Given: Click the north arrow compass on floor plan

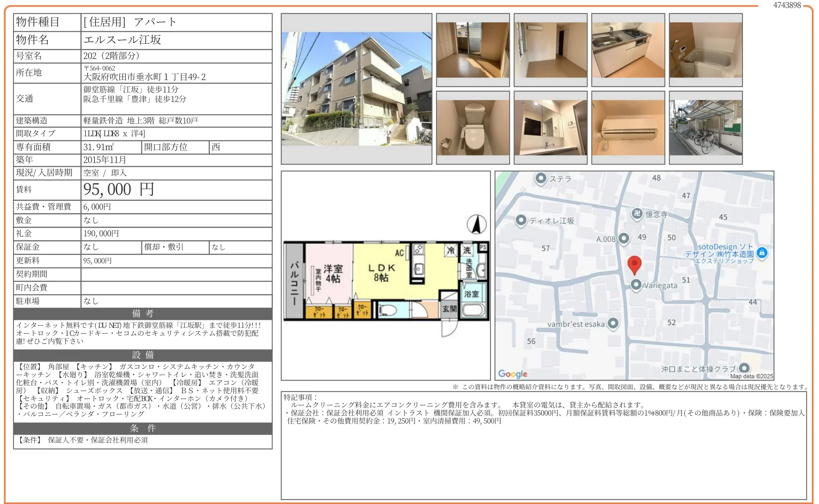Looking at the screenshot, I should tap(476, 224).
